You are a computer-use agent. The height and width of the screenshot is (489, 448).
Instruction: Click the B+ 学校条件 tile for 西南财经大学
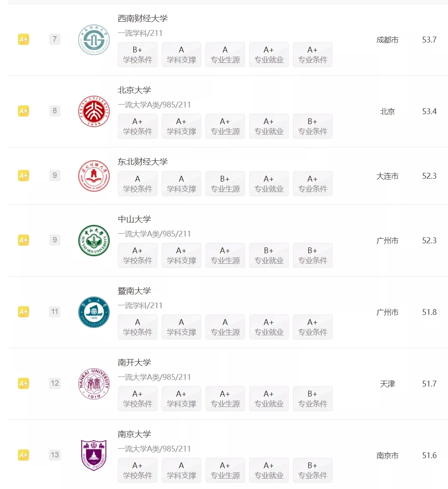point(138,55)
